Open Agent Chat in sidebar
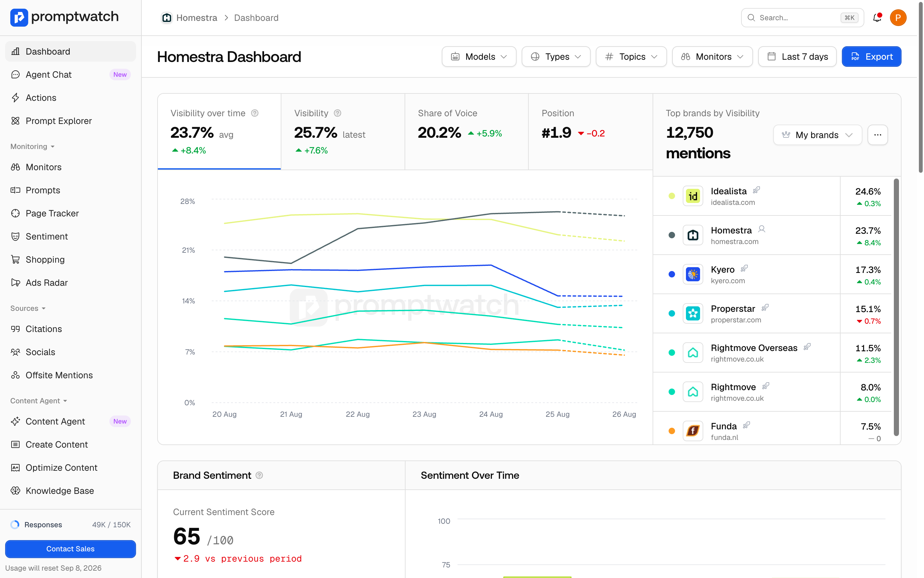The width and height of the screenshot is (924, 578). 71,74
